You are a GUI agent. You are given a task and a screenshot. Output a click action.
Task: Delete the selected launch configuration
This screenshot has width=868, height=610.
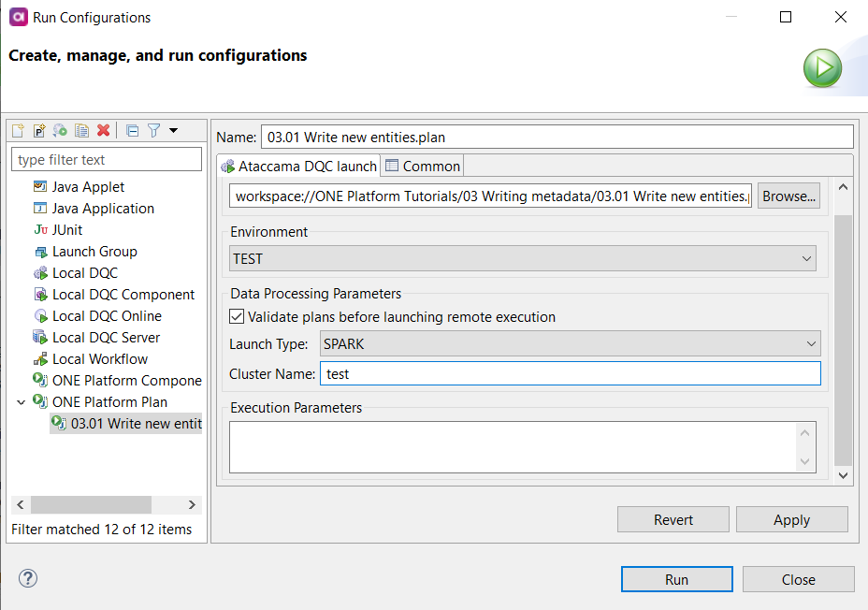tap(103, 131)
